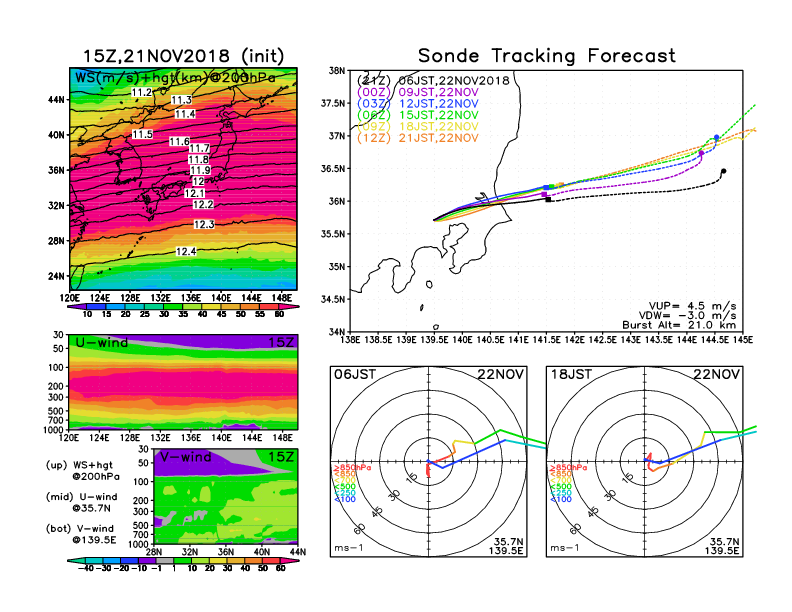Click the "18JST" hodograph header
The height and width of the screenshot is (612, 792).
571,374
